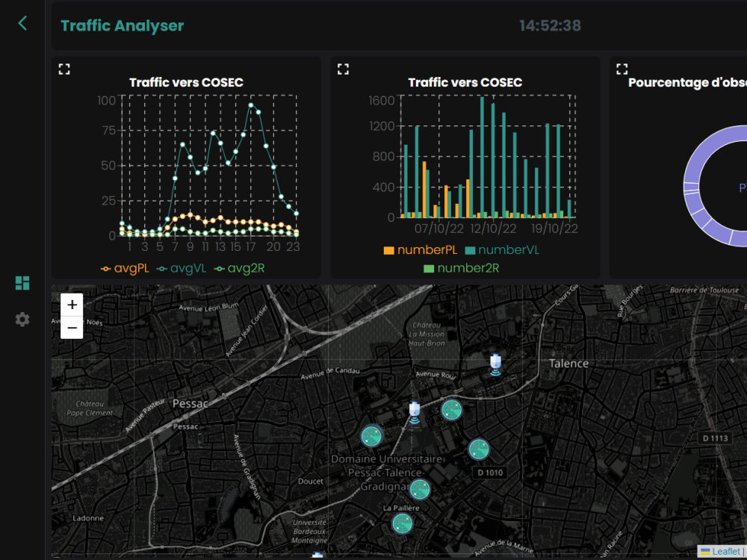Toggle the avgVL legend series

coord(182,269)
